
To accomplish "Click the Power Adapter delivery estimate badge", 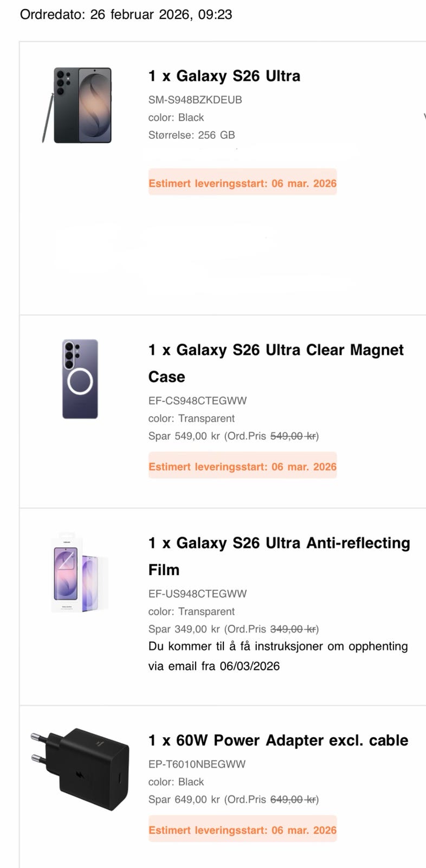I will (x=242, y=830).
